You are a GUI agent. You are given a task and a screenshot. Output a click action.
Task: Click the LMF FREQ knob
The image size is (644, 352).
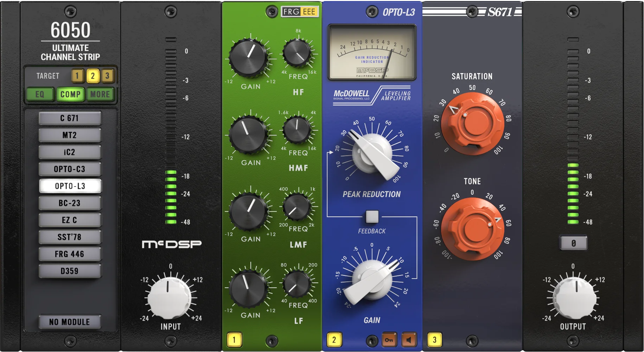(297, 207)
